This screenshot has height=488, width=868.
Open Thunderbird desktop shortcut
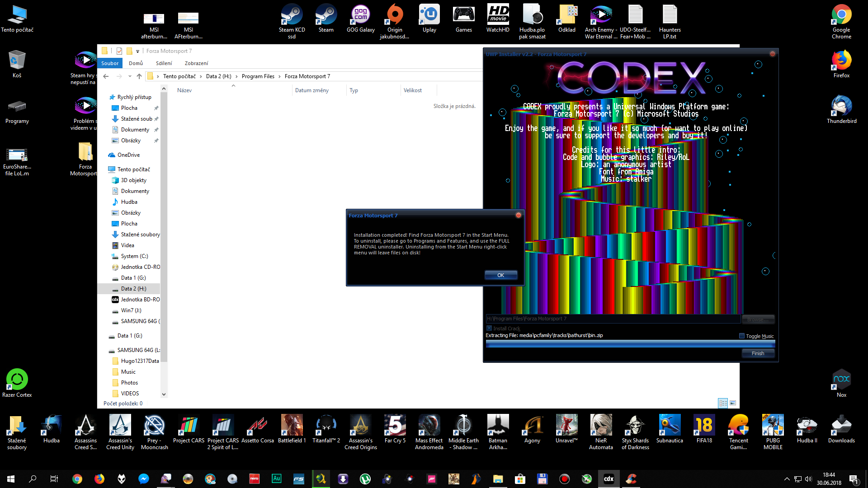[841, 110]
